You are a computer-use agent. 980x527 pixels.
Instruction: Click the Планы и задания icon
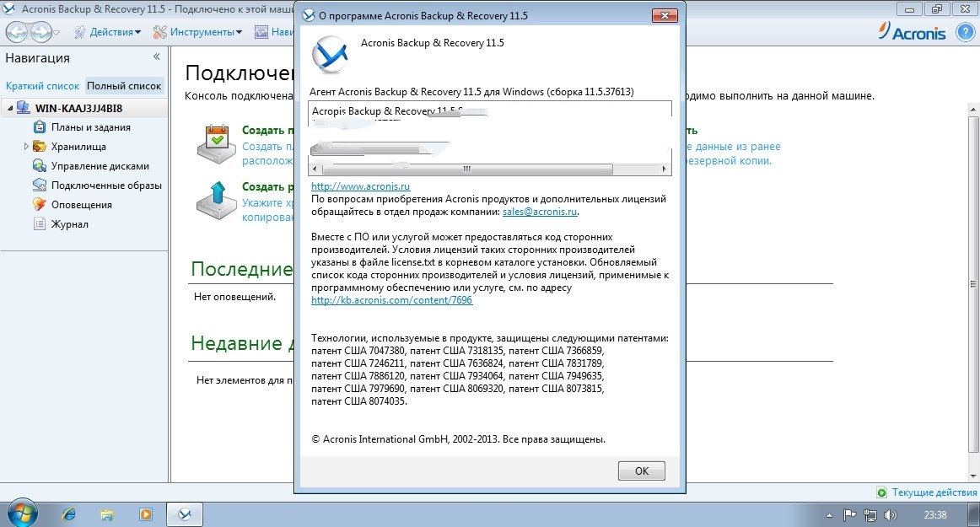pyautogui.click(x=40, y=127)
